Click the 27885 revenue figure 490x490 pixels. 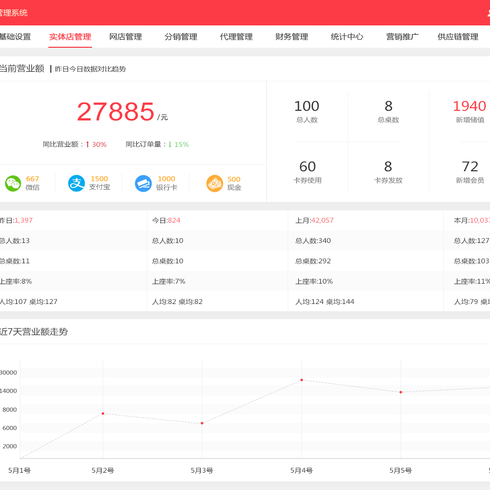tap(116, 112)
